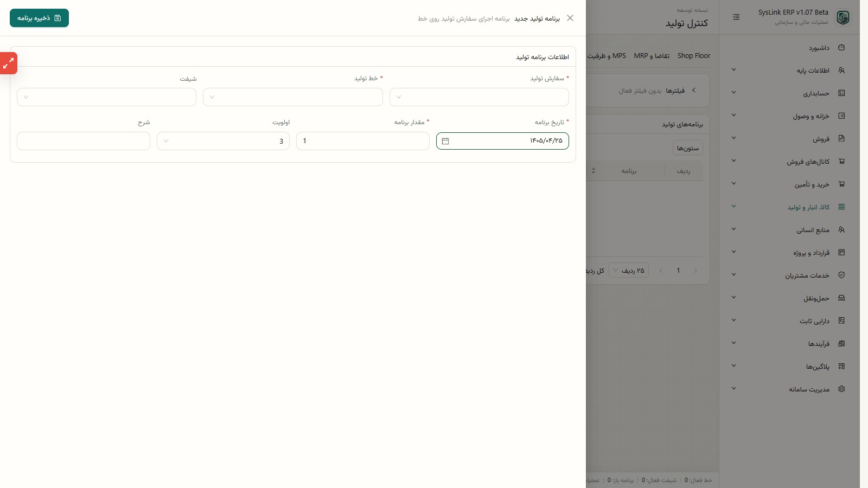The image size is (868, 488).
Task: Click the شرح description input field
Action: (84, 141)
